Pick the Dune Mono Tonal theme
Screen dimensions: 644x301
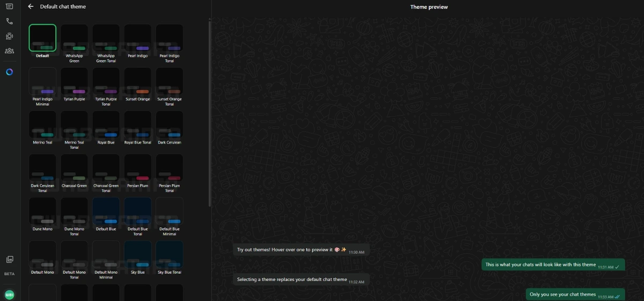[x=74, y=211]
